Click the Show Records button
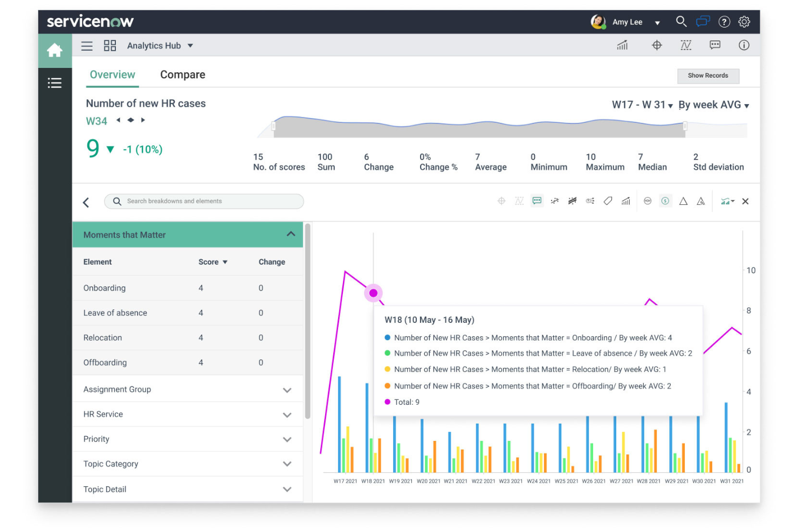This screenshot has width=798, height=532. [x=708, y=76]
